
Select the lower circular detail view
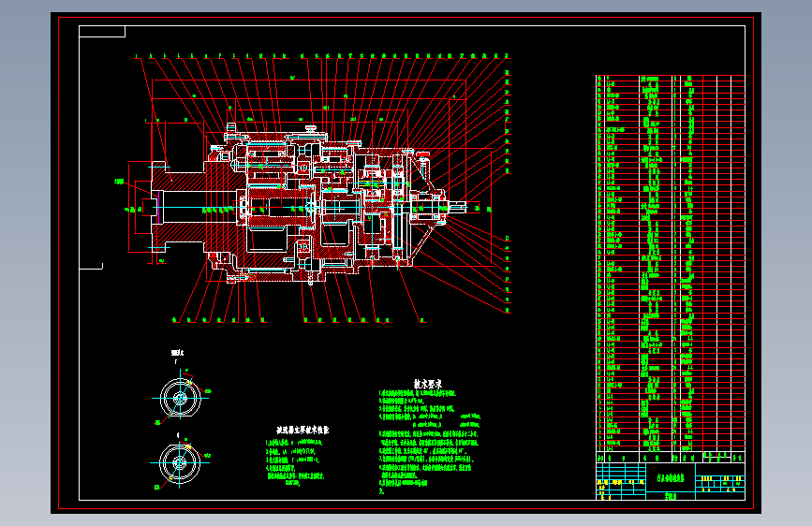pos(180,463)
